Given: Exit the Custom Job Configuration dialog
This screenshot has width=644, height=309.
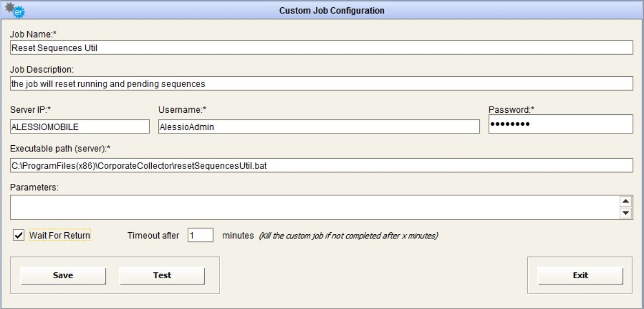Looking at the screenshot, I should click(x=580, y=275).
